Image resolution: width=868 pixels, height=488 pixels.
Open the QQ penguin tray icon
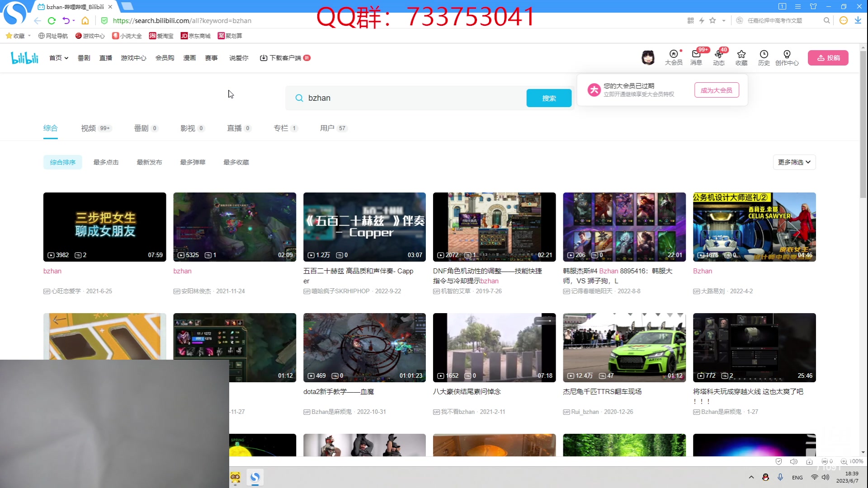coord(765,477)
